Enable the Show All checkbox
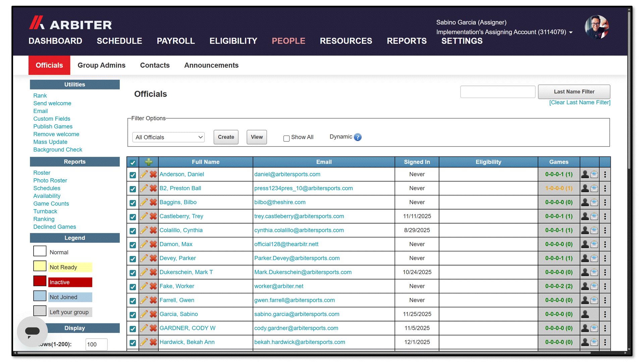Image resolution: width=644 pixels, height=362 pixels. pos(286,138)
